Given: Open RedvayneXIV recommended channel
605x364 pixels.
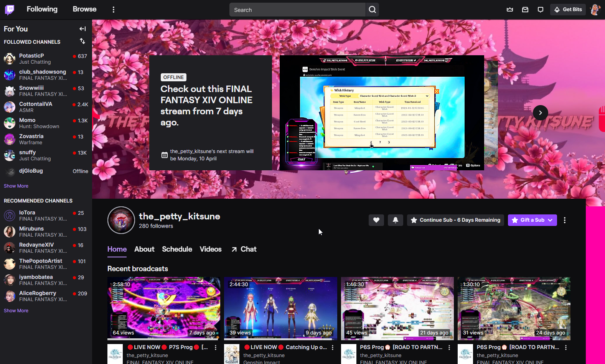Looking at the screenshot, I should [46, 248].
